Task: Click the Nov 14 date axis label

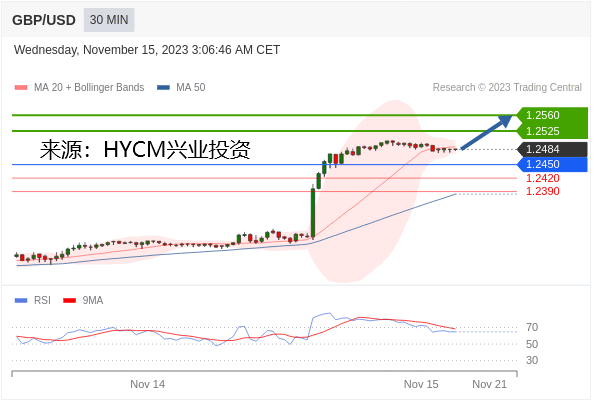Action: 148,384
